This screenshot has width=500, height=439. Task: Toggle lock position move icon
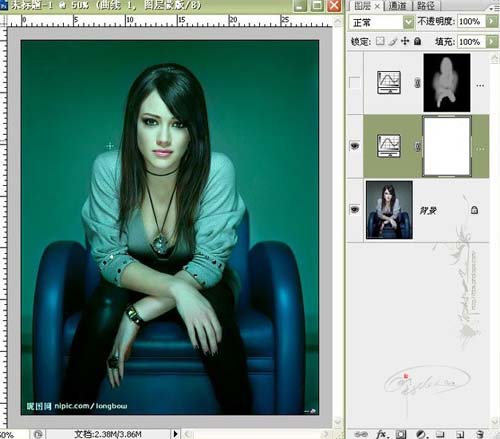tap(405, 41)
